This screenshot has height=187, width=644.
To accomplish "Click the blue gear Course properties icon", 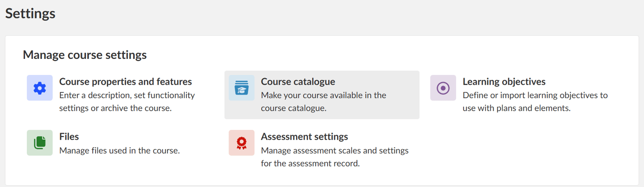I will tap(40, 88).
